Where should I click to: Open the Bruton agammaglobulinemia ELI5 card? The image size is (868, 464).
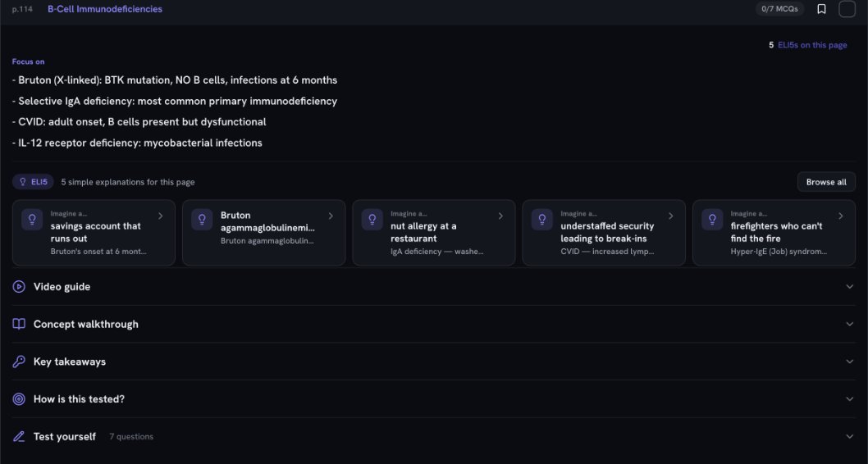click(x=263, y=233)
